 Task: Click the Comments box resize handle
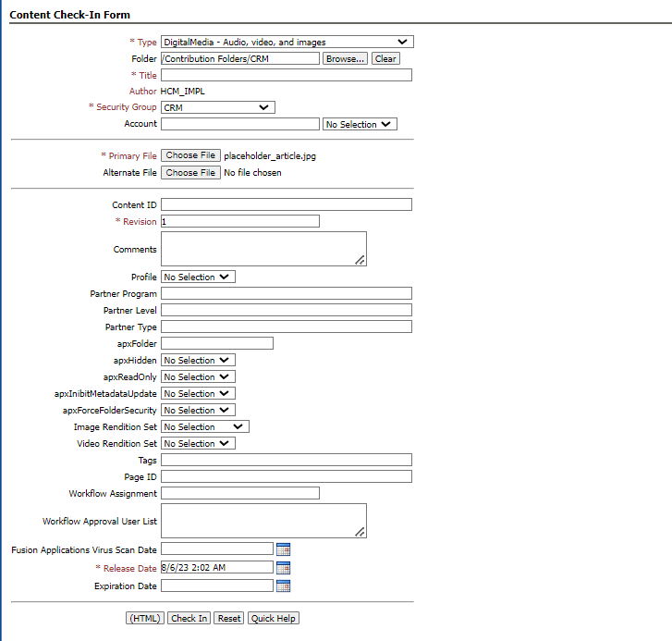pos(360,260)
